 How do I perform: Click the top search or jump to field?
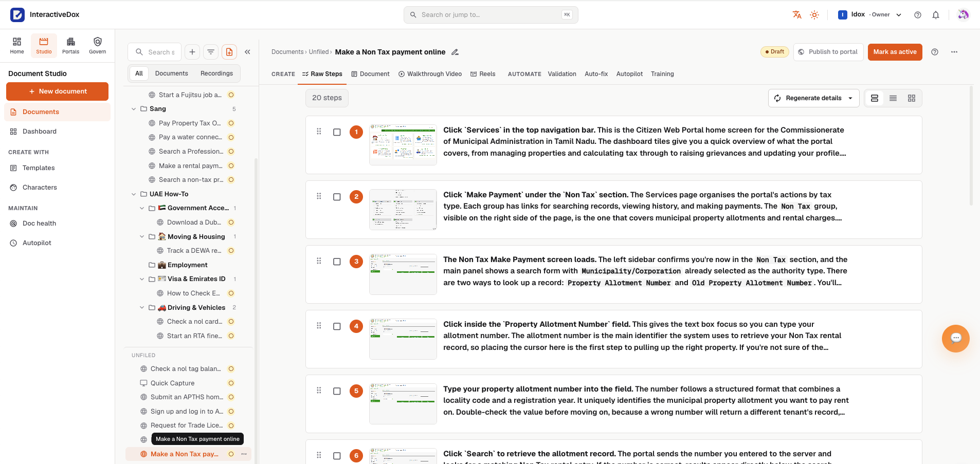click(x=491, y=15)
